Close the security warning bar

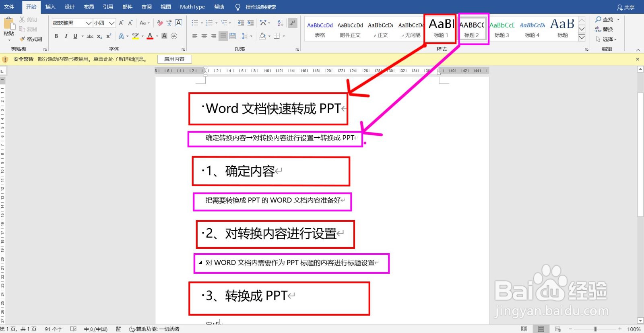pyautogui.click(x=638, y=59)
